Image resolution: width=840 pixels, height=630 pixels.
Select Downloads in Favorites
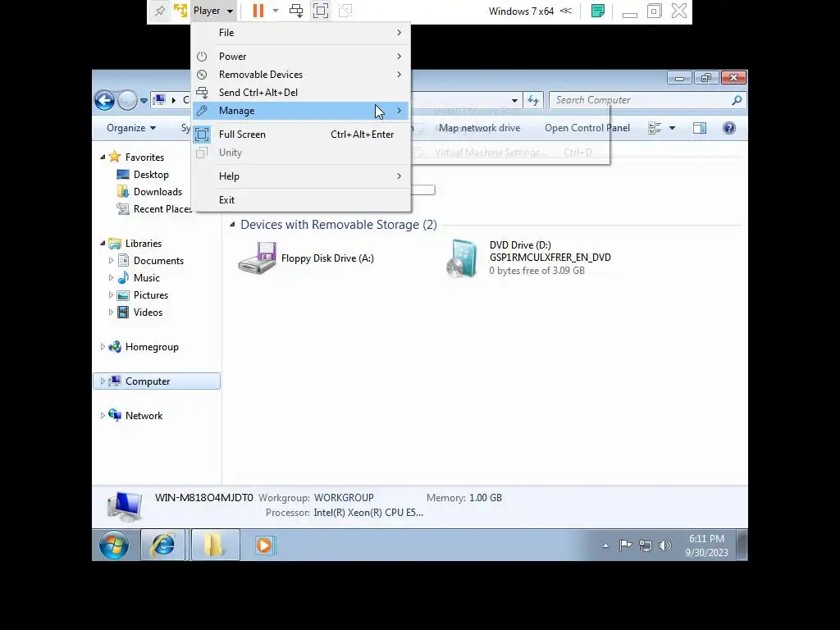[157, 192]
